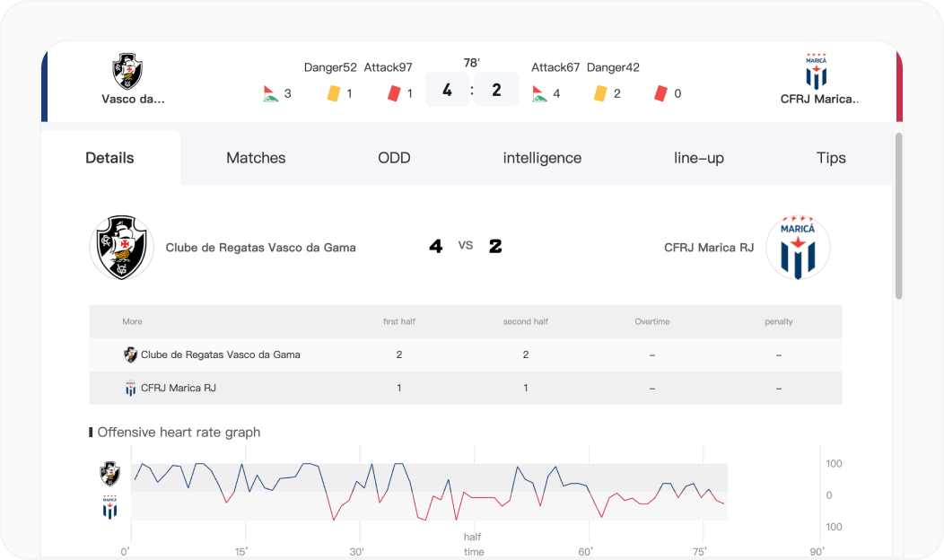Open the ODD tab
The image size is (944, 560).
pyautogui.click(x=394, y=158)
